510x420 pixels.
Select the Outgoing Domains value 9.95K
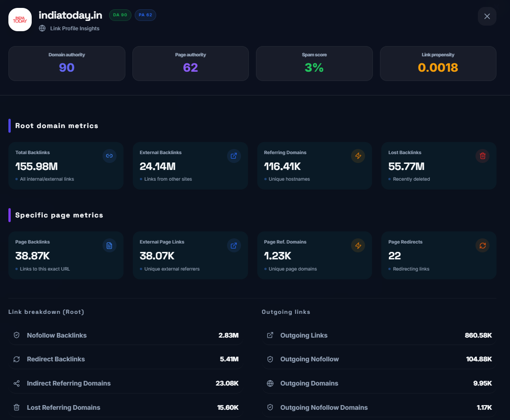[x=482, y=383]
